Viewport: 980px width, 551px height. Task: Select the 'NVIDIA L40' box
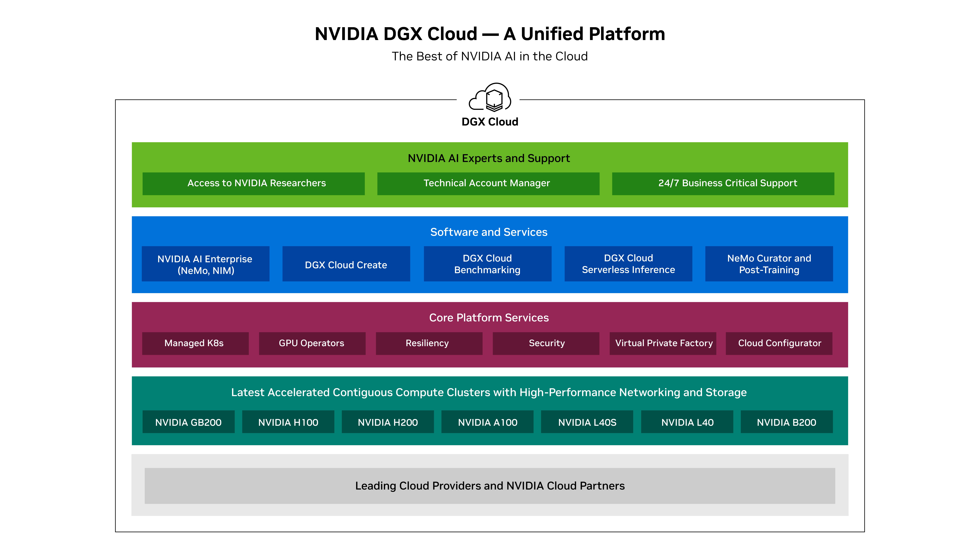(x=687, y=422)
